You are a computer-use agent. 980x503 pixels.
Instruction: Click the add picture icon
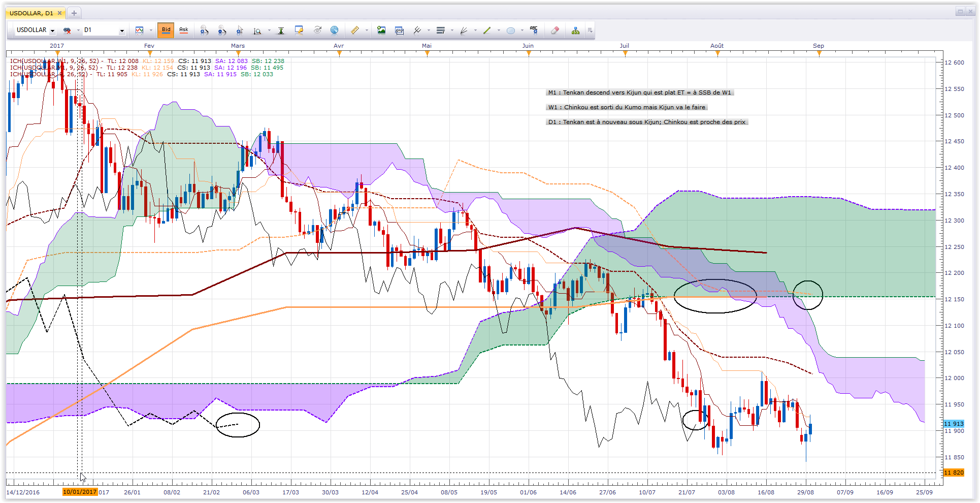click(x=381, y=30)
